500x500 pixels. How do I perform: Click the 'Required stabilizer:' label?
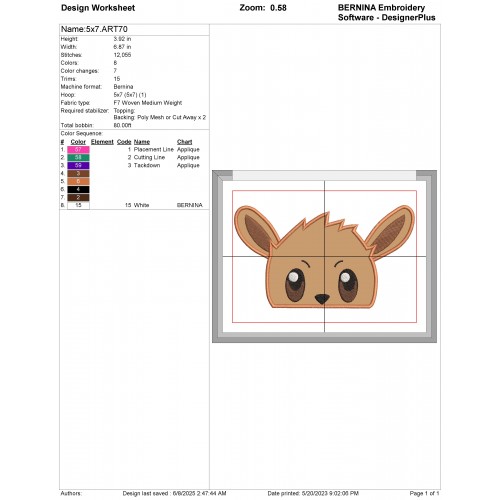85,111
